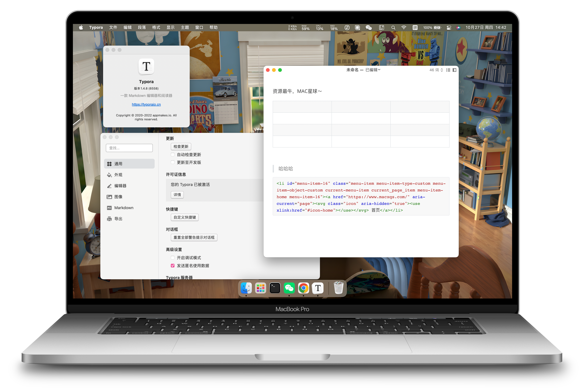Open the Wi-Fi status menu
The height and width of the screenshot is (392, 585).
(404, 27)
